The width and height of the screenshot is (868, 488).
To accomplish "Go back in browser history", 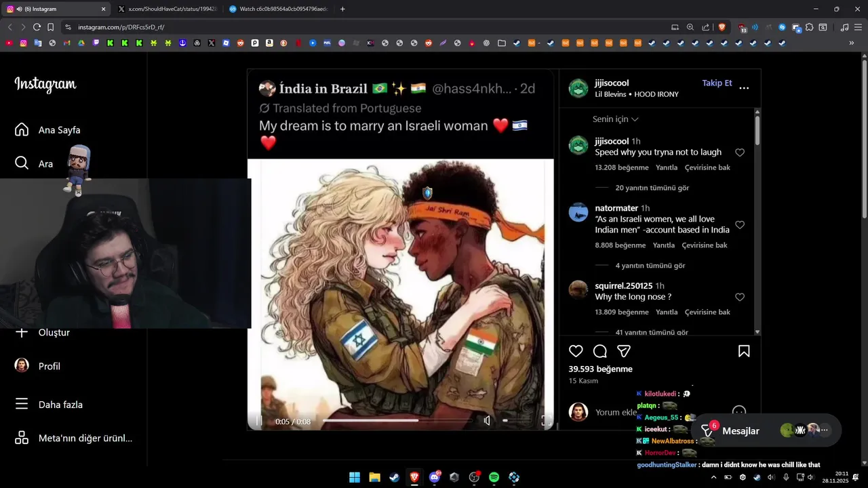I will pos(9,27).
